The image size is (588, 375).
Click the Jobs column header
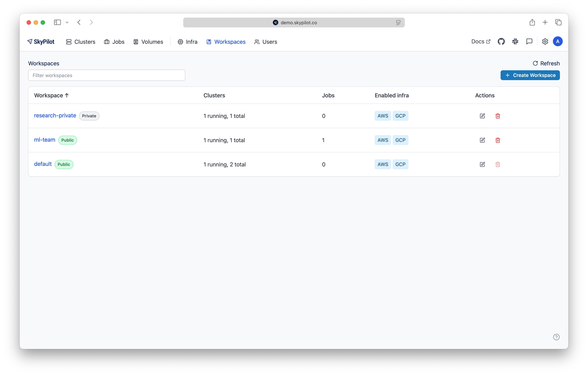click(328, 95)
